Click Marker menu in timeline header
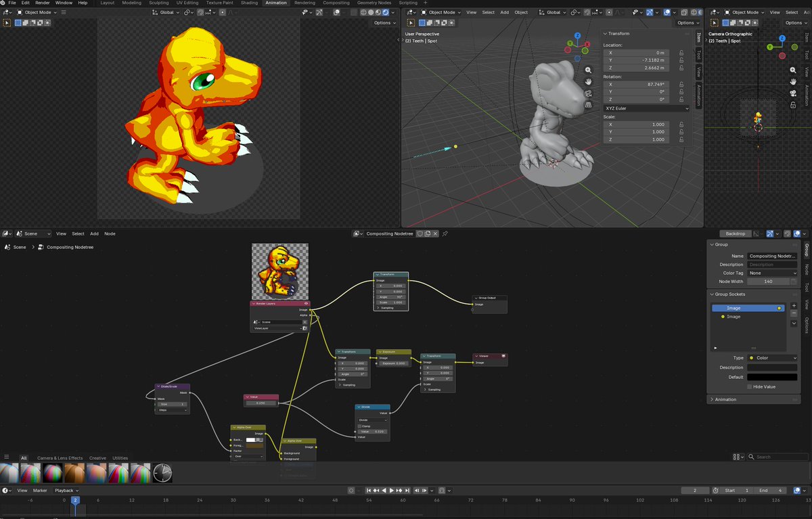812x519 pixels. [x=40, y=490]
